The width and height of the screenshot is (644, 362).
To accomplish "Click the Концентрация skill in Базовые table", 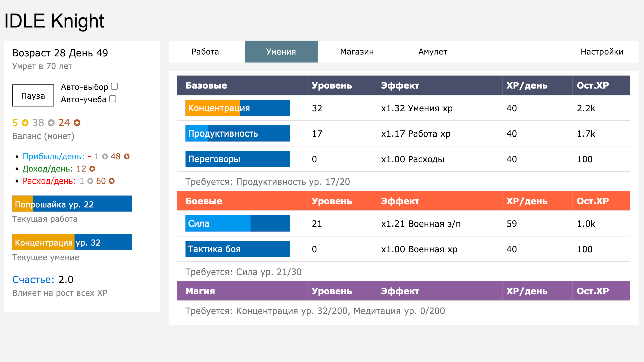I will [237, 108].
